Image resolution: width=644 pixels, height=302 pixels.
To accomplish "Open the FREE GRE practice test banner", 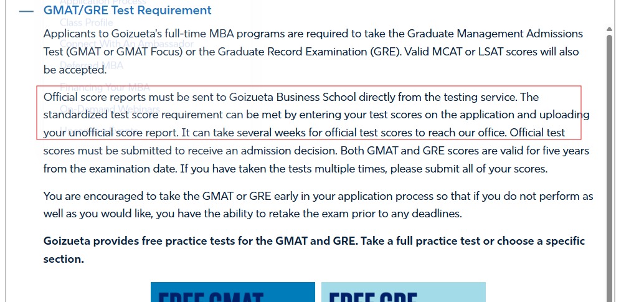I will 403,292.
